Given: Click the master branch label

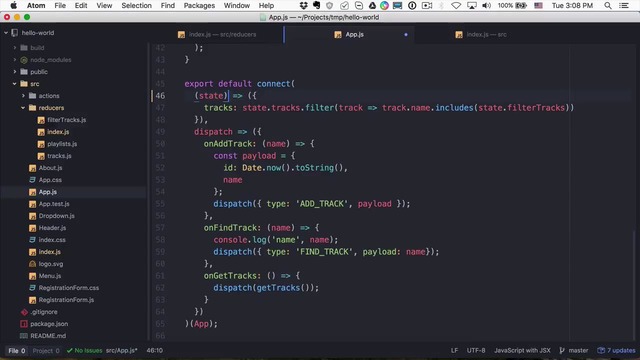Looking at the screenshot, I should tap(578, 350).
